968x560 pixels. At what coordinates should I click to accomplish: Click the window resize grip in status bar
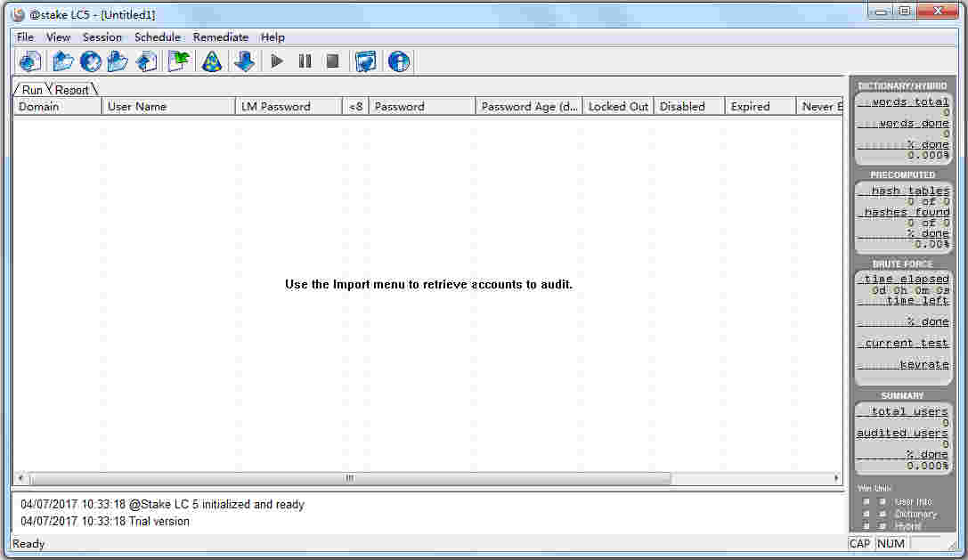pos(953,545)
